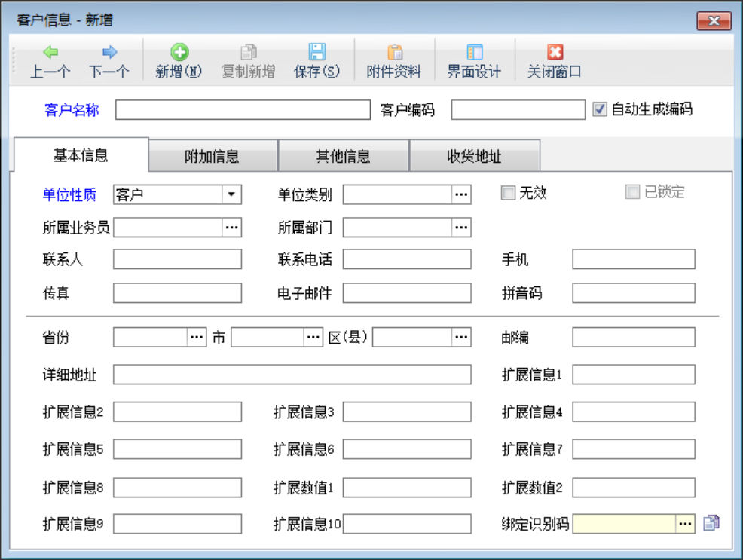Image resolution: width=743 pixels, height=560 pixels.
Task: Click the 保存(S) floppy disk icon
Action: 317,53
